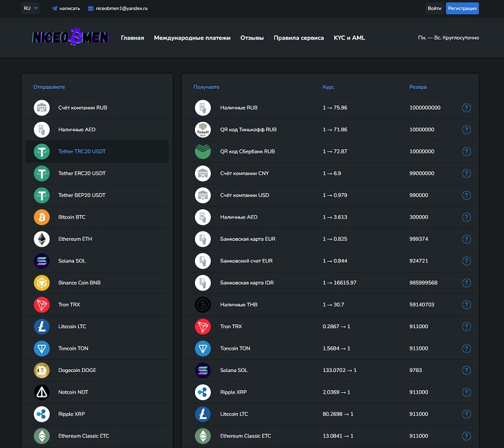Image resolution: width=504 pixels, height=448 pixels.
Task: Click the Bitcoin BTC coin icon
Action: (x=42, y=217)
